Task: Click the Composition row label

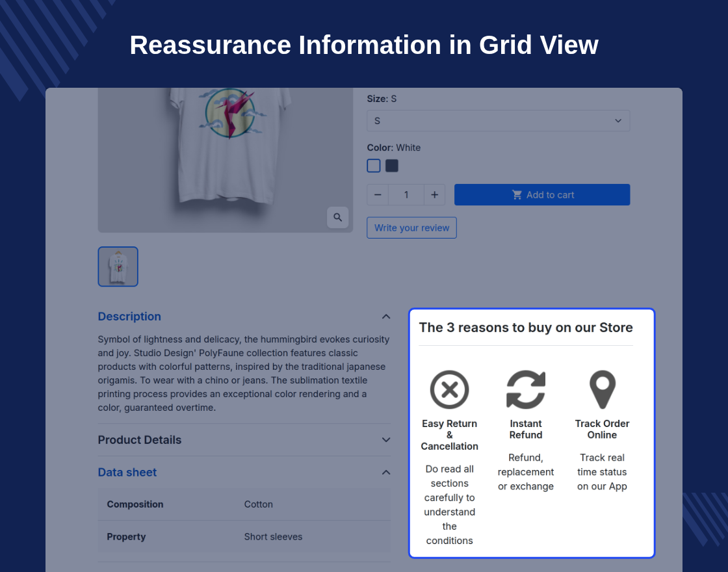Action: [x=135, y=504]
